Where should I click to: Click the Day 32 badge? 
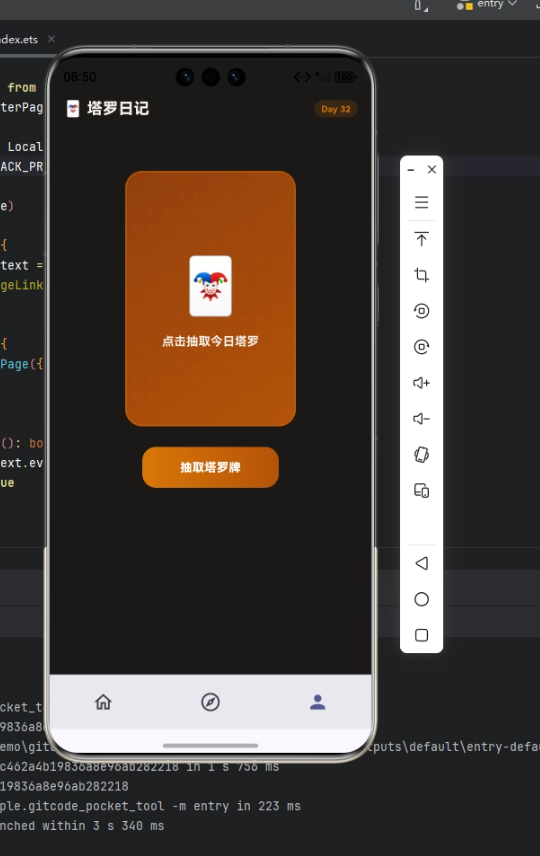pos(336,109)
